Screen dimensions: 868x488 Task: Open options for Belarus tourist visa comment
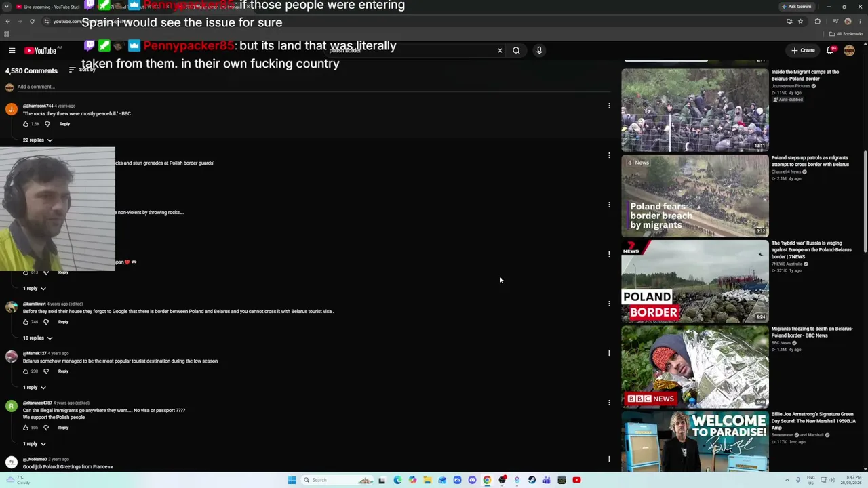(609, 304)
